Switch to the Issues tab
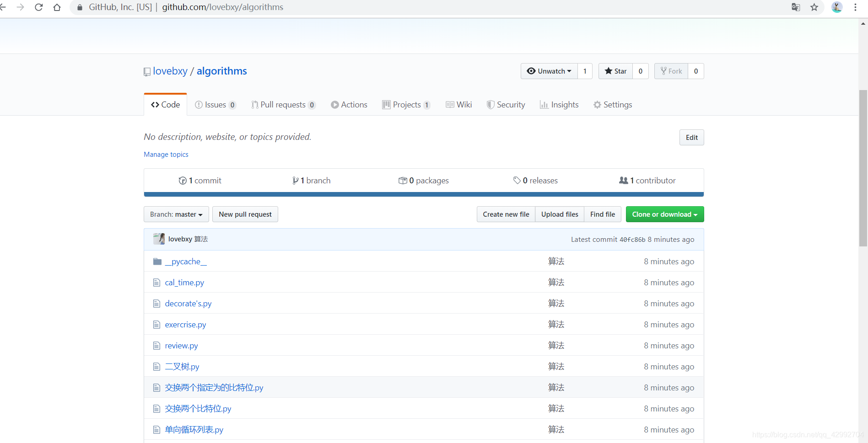This screenshot has height=443, width=868. (216, 105)
